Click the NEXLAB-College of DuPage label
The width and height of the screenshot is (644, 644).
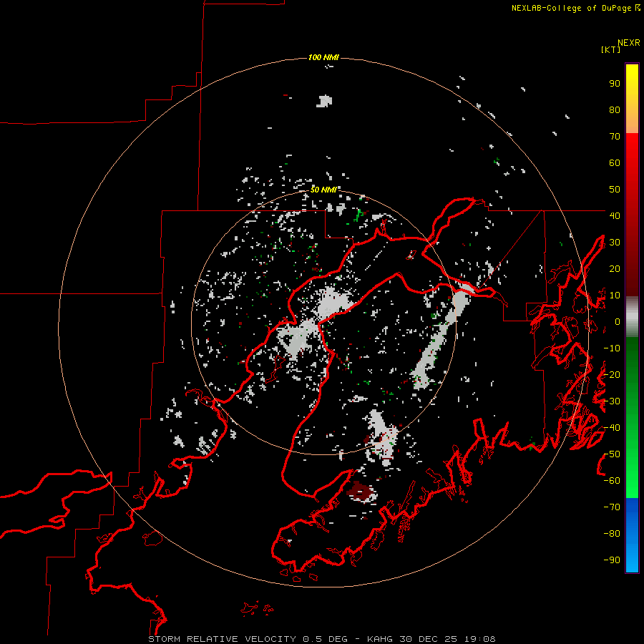point(575,8)
